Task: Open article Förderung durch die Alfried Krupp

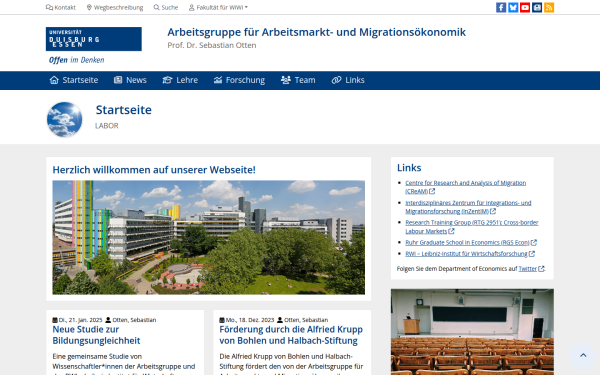Action: tap(291, 335)
